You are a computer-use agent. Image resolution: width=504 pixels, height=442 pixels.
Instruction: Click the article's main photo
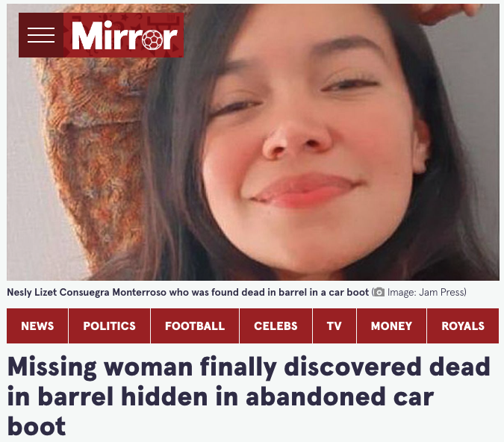(253, 142)
